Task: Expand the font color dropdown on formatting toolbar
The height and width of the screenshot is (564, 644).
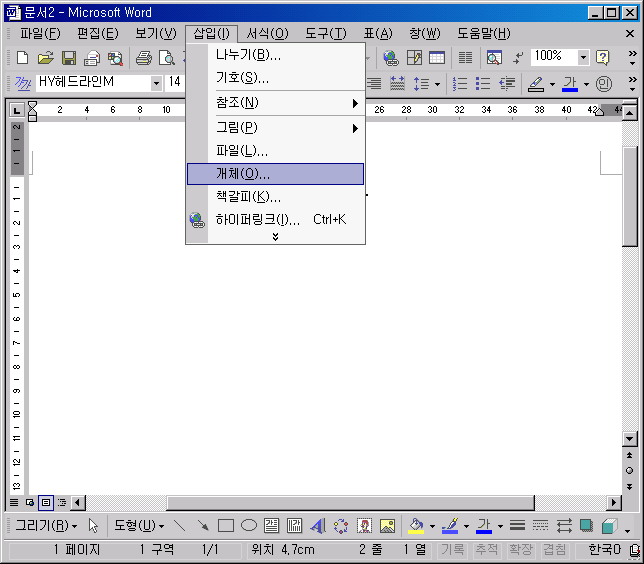Action: tap(586, 84)
